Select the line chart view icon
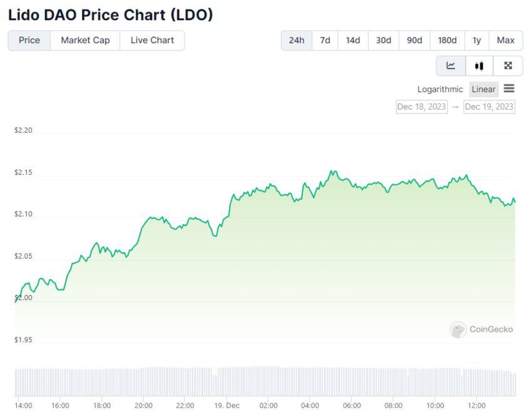The image size is (532, 417). click(451, 66)
